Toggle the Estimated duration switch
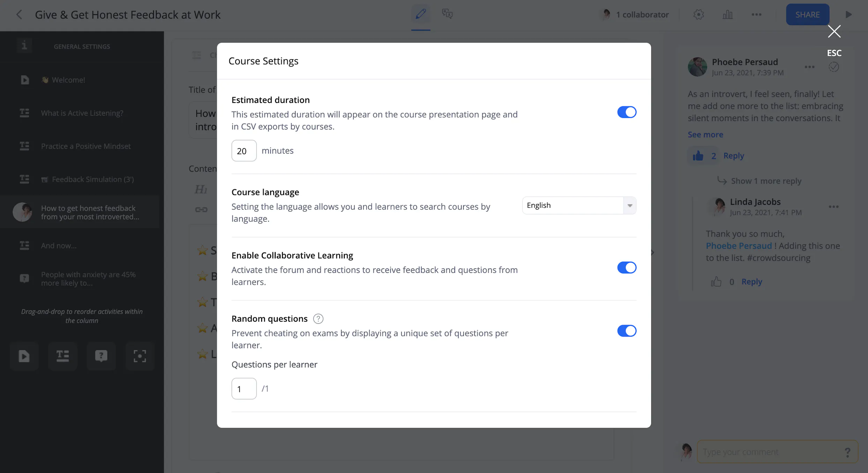Viewport: 868px width, 473px height. click(626, 112)
